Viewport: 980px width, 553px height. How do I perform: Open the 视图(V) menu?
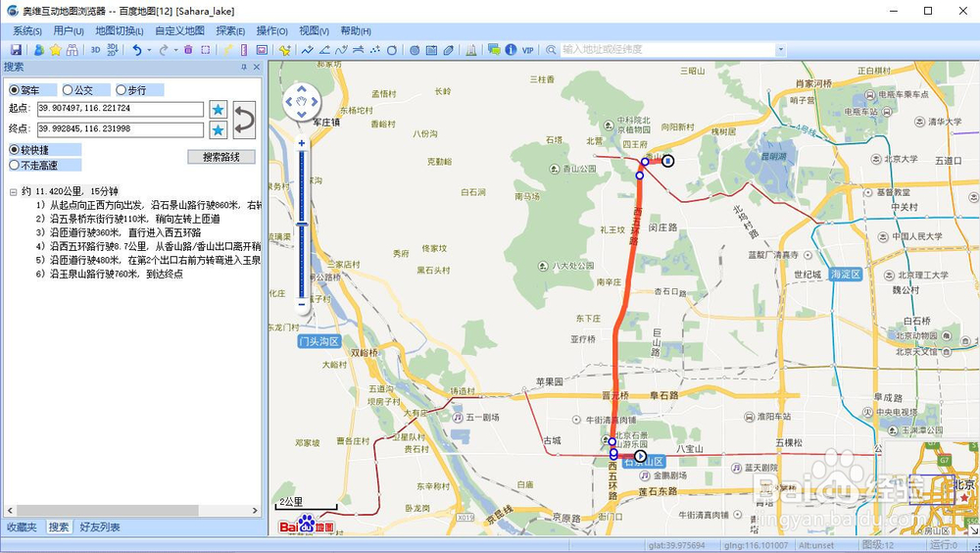314,30
